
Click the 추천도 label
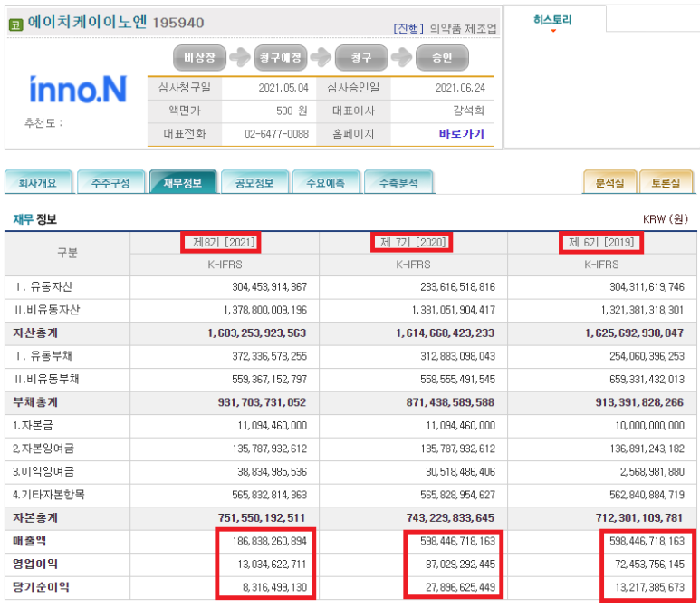pyautogui.click(x=43, y=123)
